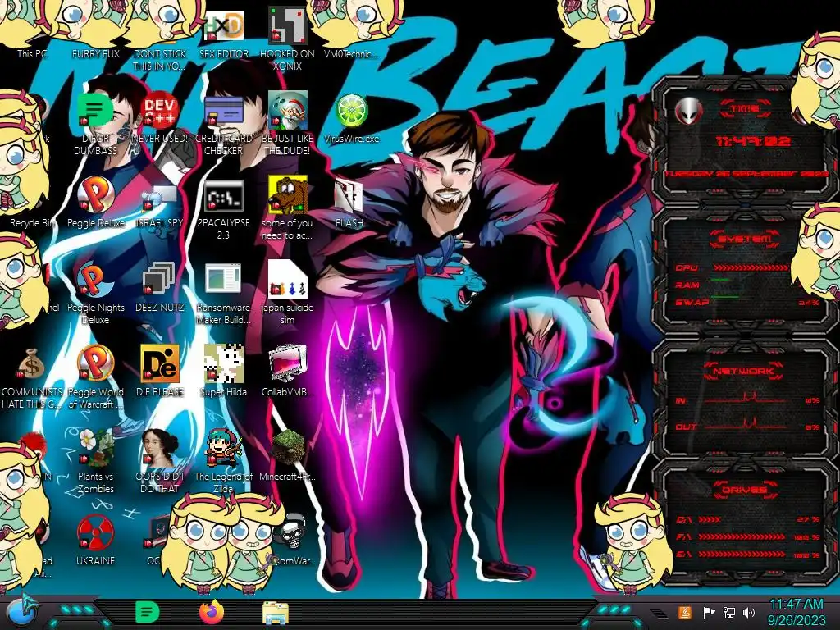The width and height of the screenshot is (840, 630).
Task: Open the This PC desktop label
Action: tap(32, 54)
